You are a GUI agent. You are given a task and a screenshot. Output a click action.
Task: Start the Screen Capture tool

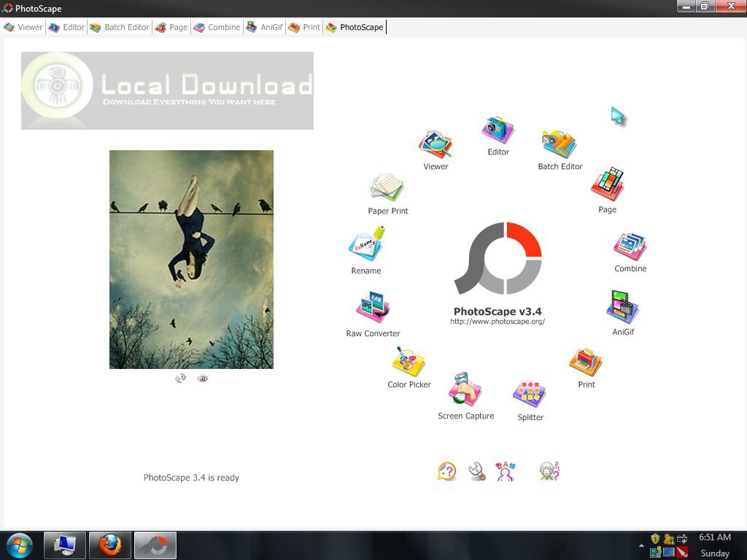click(x=465, y=389)
